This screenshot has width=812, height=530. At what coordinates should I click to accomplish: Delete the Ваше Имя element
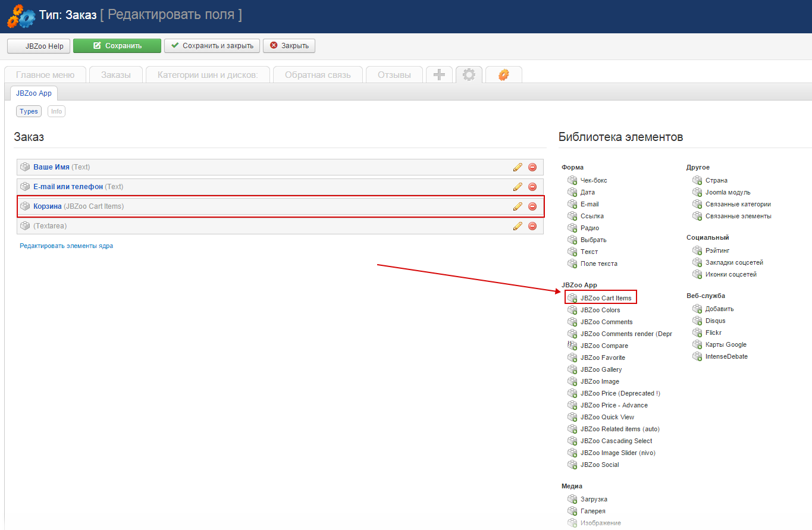[x=532, y=167]
